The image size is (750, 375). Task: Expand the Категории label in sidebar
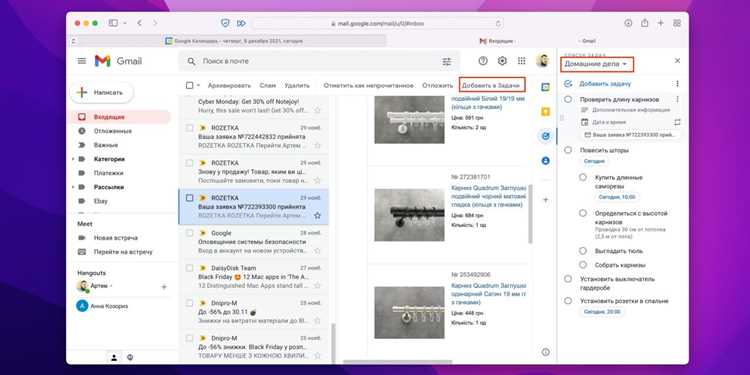point(73,159)
